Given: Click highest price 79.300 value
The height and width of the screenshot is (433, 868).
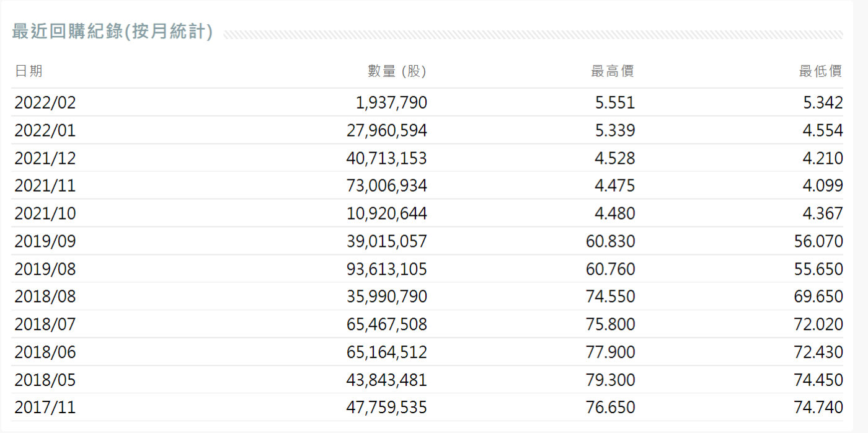Looking at the screenshot, I should (x=610, y=380).
